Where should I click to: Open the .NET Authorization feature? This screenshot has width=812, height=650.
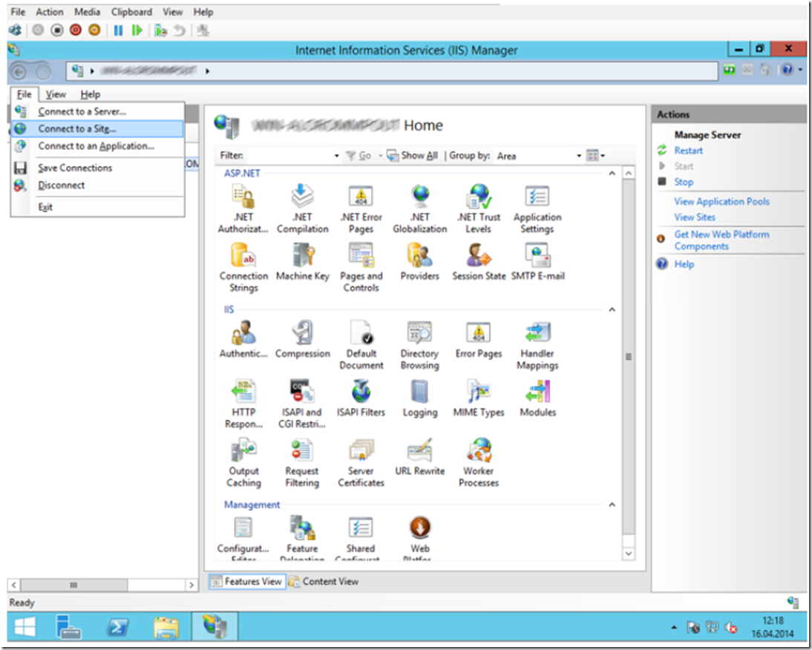(243, 209)
